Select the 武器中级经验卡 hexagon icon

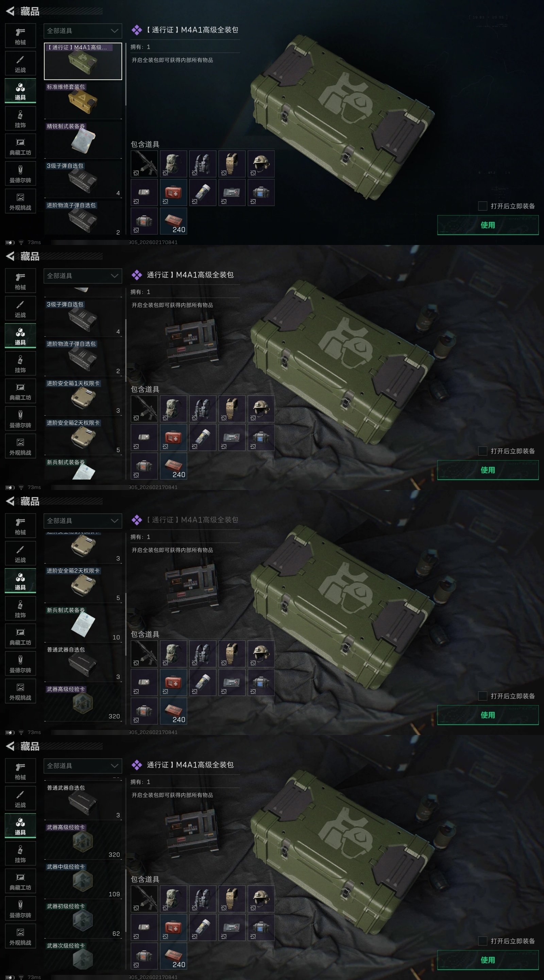pyautogui.click(x=83, y=881)
